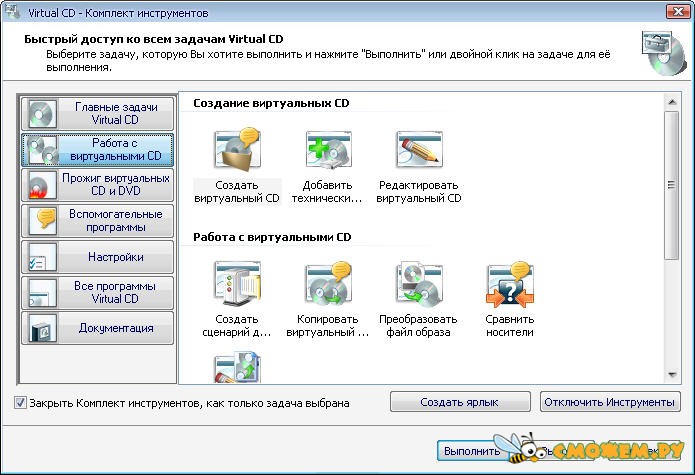
Task: Toggle Закрыть Комплект инструментов checkbox
Action: [20, 402]
